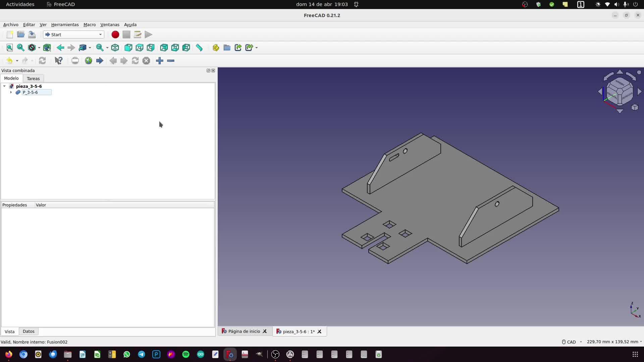Open the Herramientas menu

tap(65, 24)
